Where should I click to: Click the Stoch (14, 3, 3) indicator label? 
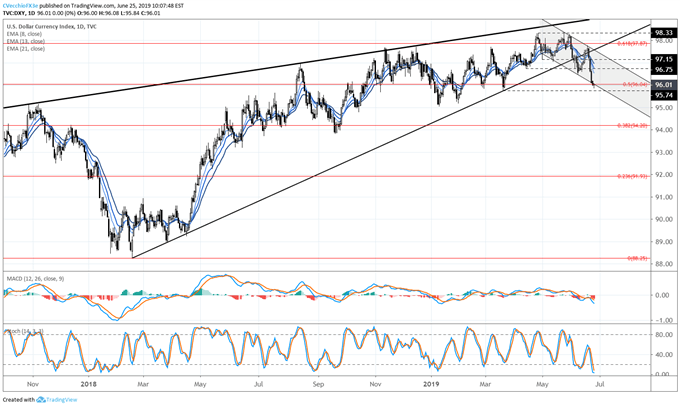click(24, 331)
